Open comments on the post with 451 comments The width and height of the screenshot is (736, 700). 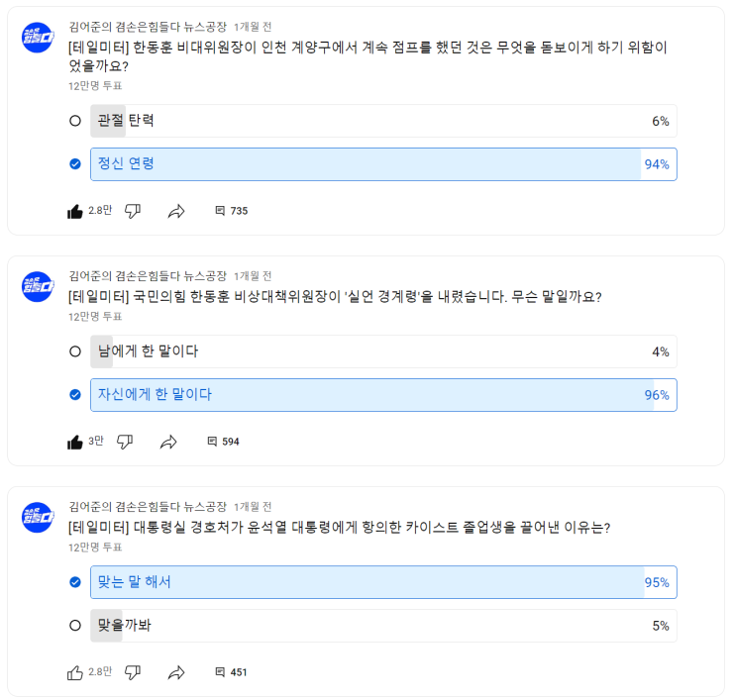pos(231,672)
